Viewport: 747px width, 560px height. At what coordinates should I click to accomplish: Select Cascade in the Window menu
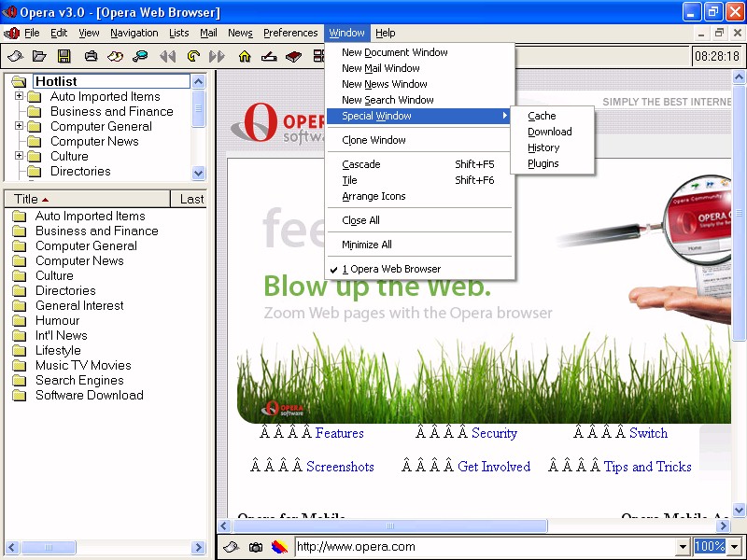pyautogui.click(x=419, y=164)
